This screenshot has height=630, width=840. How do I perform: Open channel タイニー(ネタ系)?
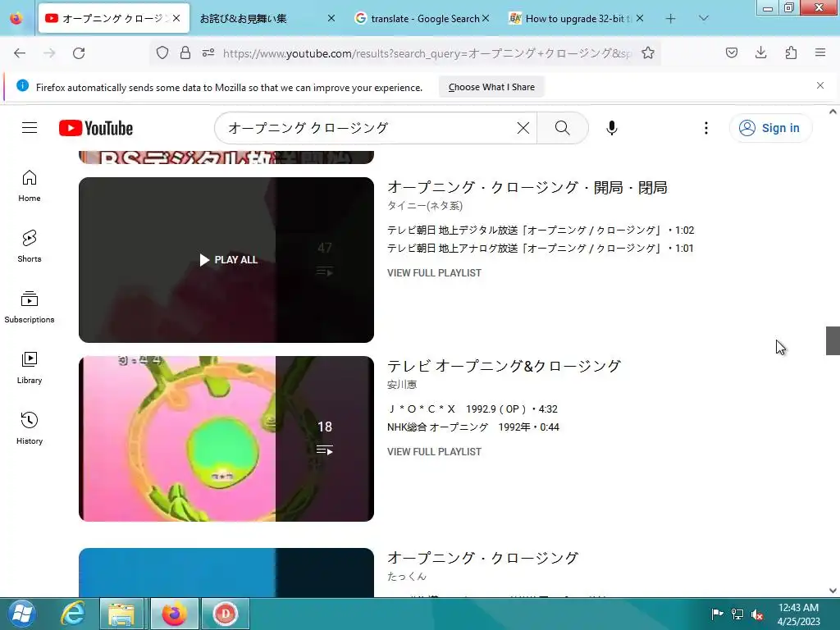click(x=425, y=206)
